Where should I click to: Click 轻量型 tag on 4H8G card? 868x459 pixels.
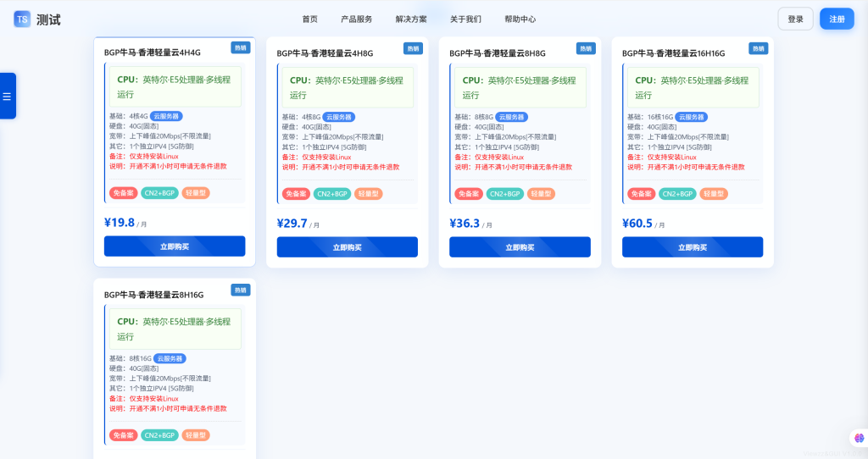pyautogui.click(x=369, y=194)
